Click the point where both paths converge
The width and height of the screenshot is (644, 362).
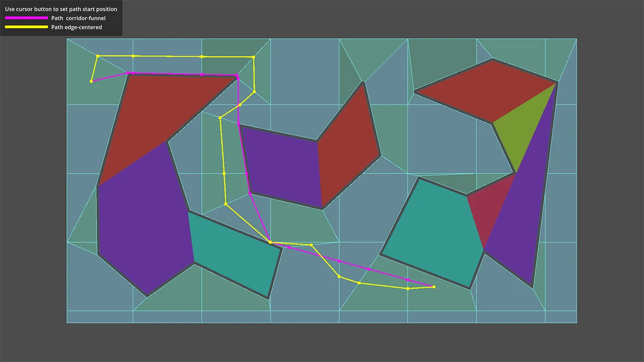(x=270, y=242)
